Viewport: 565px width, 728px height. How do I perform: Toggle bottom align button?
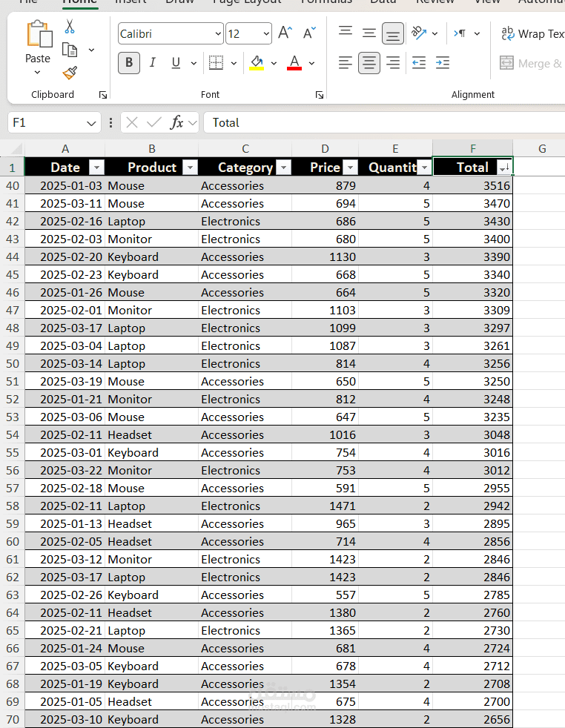pos(393,33)
